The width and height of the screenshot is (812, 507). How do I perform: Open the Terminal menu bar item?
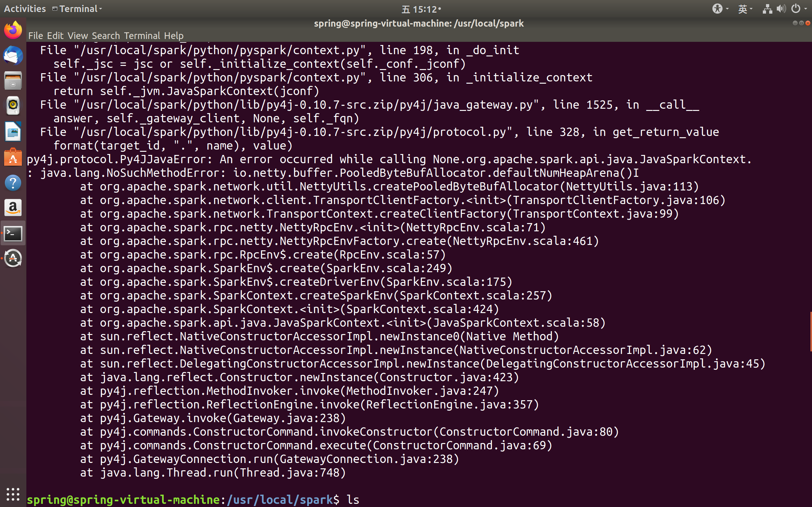tap(142, 35)
